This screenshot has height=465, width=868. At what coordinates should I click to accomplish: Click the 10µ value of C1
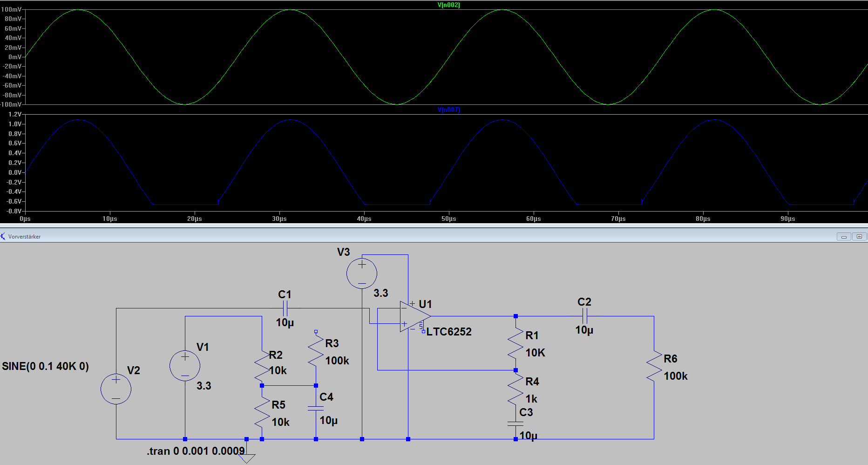285,322
